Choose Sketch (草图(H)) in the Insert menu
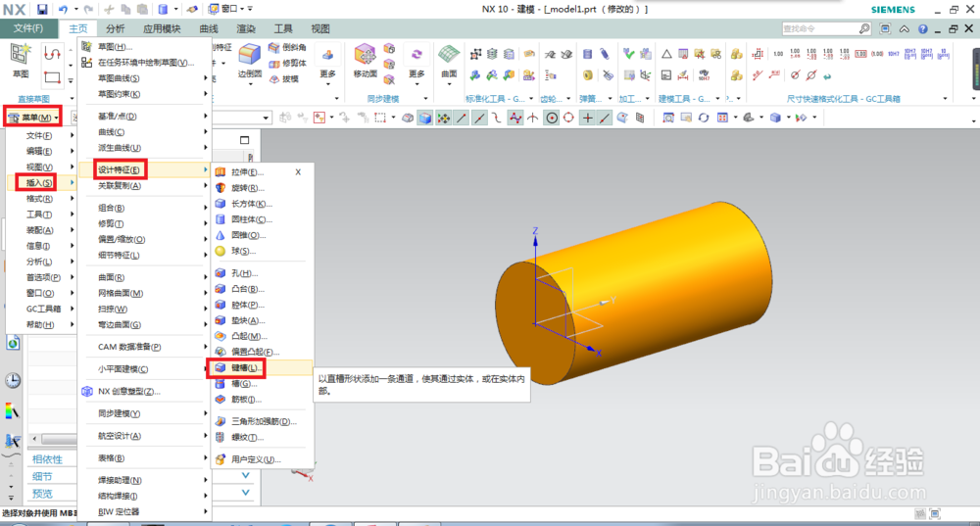Viewport: 980px width, 526px height. 145,46
